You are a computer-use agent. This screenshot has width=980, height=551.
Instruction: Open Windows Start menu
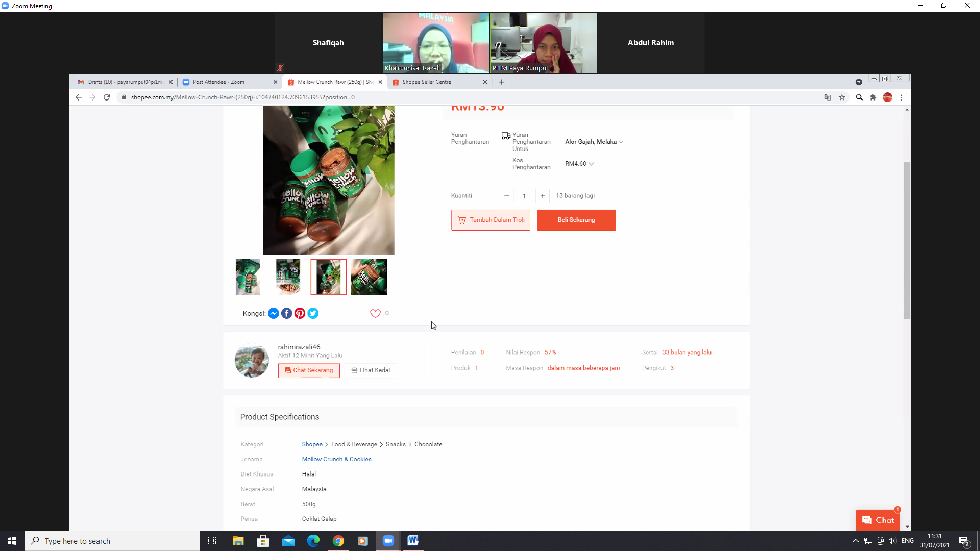pyautogui.click(x=12, y=541)
